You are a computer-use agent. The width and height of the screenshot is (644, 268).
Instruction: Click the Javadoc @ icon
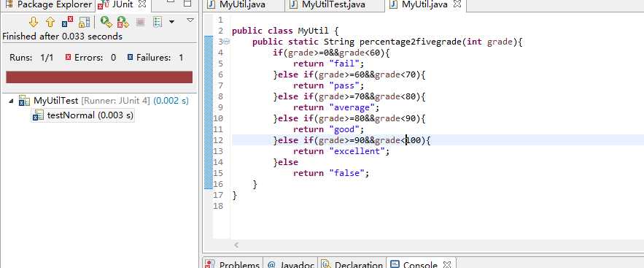click(271, 264)
